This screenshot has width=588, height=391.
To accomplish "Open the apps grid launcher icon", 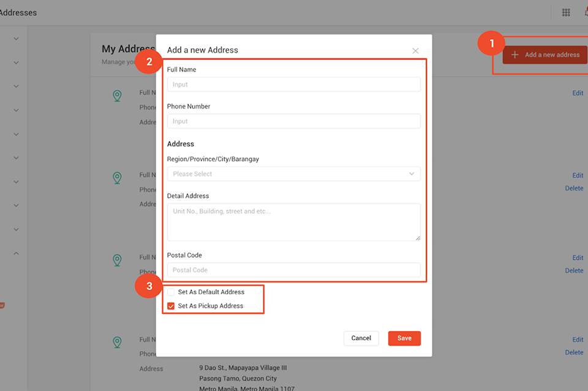I will tap(566, 12).
